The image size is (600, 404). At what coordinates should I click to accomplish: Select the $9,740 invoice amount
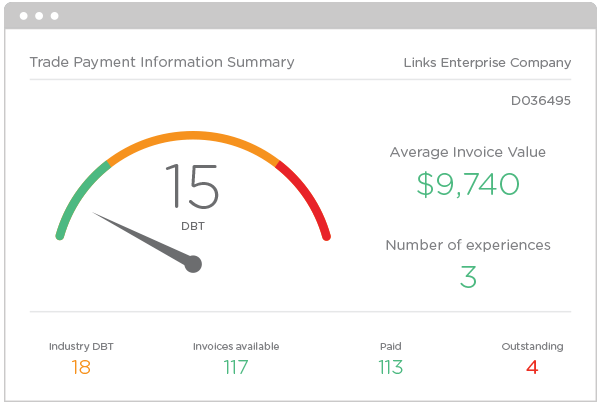point(468,184)
